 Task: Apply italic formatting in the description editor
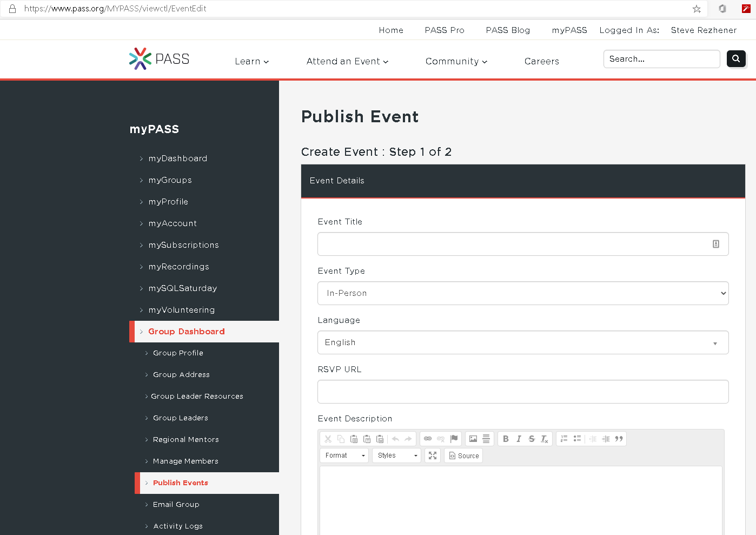tap(519, 439)
